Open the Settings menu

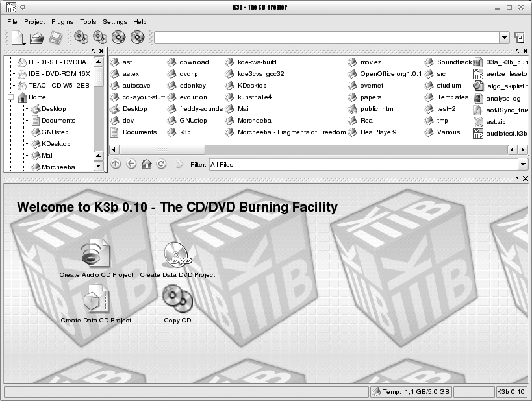point(115,22)
